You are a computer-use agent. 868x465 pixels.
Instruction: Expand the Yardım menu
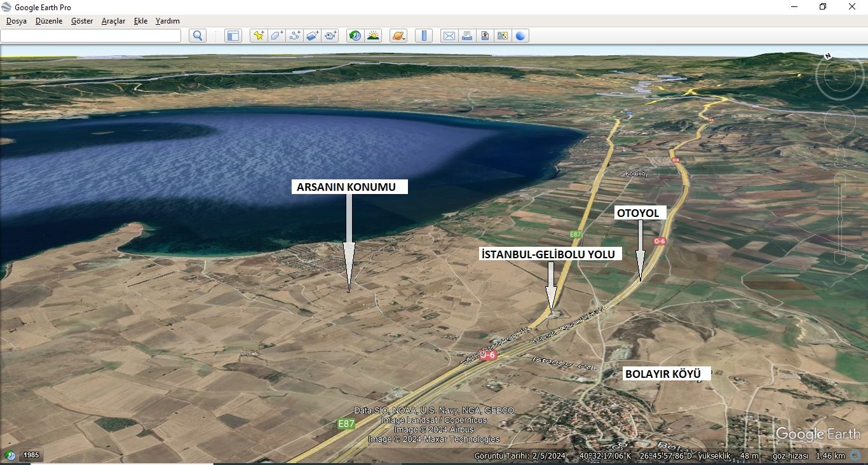(168, 21)
